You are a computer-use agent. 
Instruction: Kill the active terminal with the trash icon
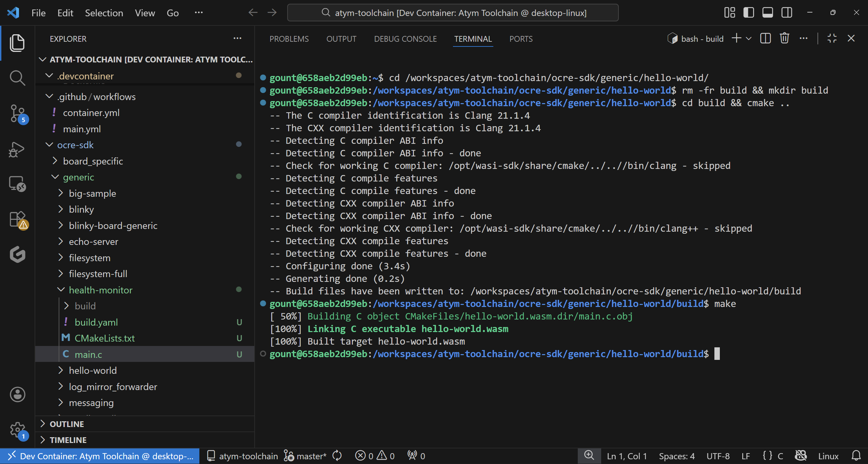(x=784, y=38)
